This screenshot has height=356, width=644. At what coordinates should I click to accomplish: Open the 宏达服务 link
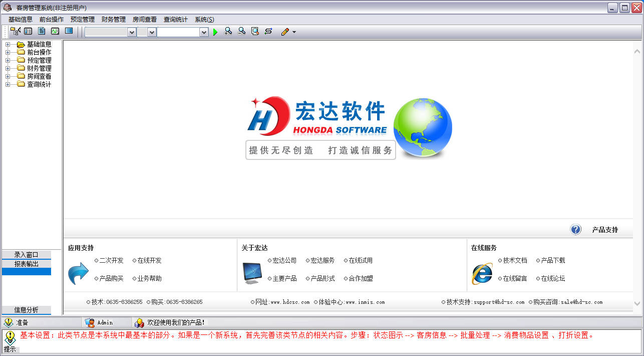(323, 261)
